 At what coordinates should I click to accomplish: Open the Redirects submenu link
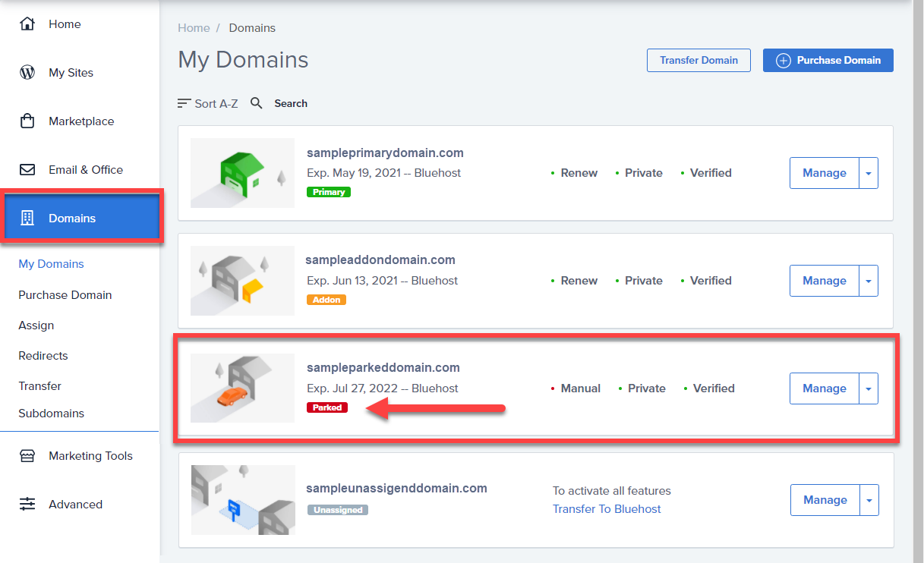click(43, 356)
